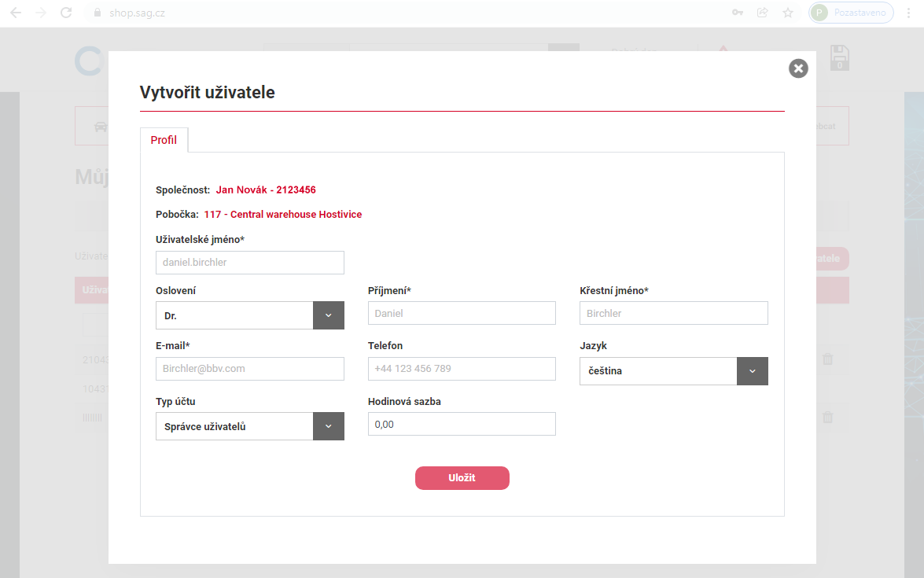The image size is (924, 578).
Task: Click into the Příjmení input
Action: 462,313
